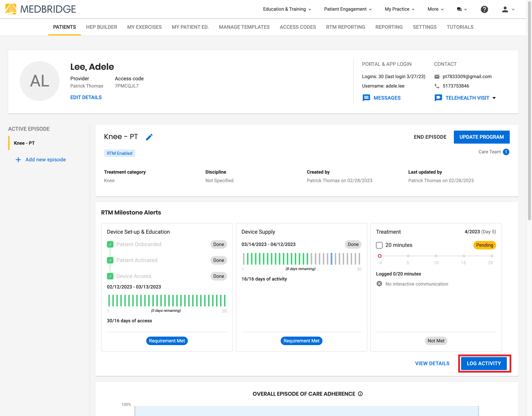
Task: Click the Device Supply days progress bar
Action: pyautogui.click(x=301, y=259)
